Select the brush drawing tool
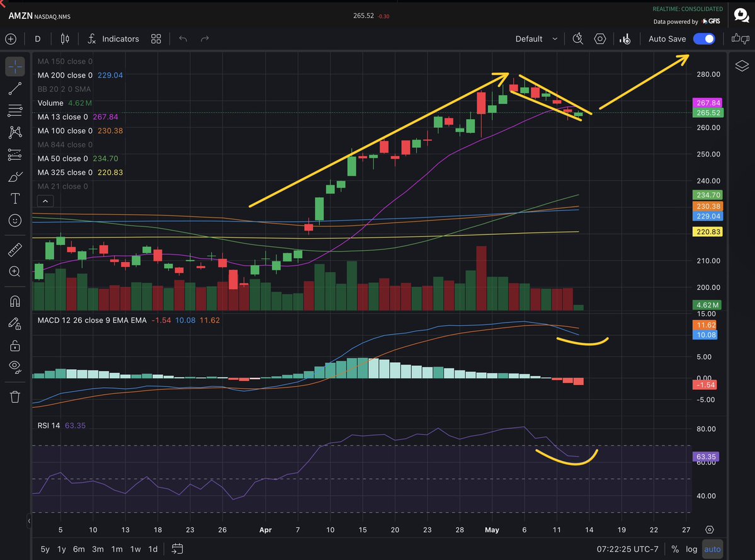The width and height of the screenshot is (755, 560). click(15, 177)
